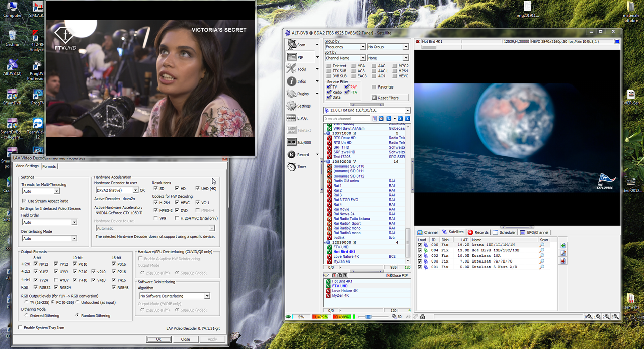This screenshot has width=644, height=349.
Task: Open the Group by Frequency dropdown
Action: pos(345,47)
